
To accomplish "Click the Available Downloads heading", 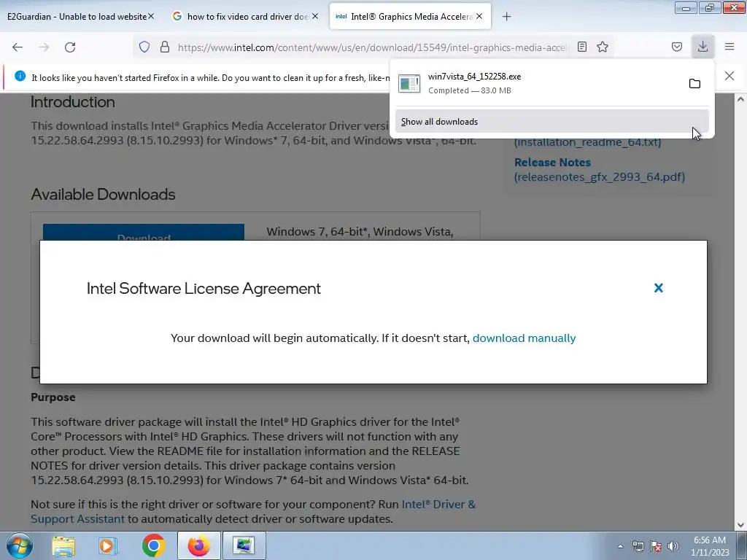I will [x=103, y=194].
